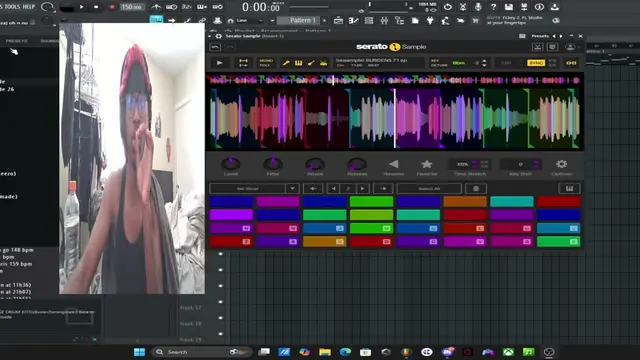Adjust the Attack knob
Screen dimensions: 640x360
[315, 164]
